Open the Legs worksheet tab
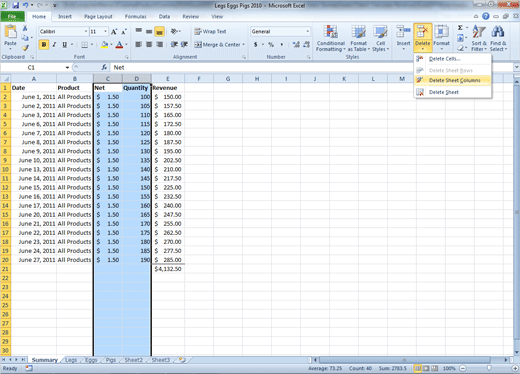 (71, 360)
